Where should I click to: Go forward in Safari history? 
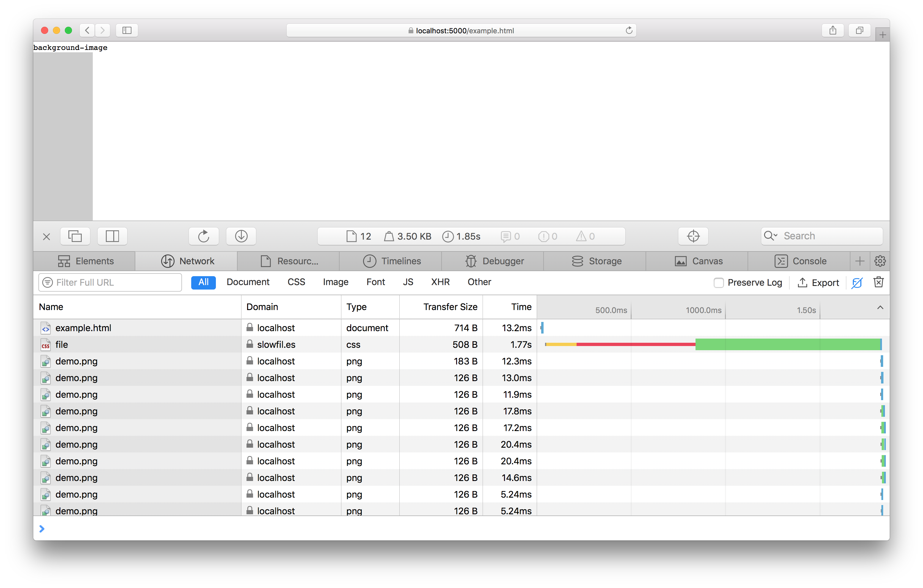point(102,30)
